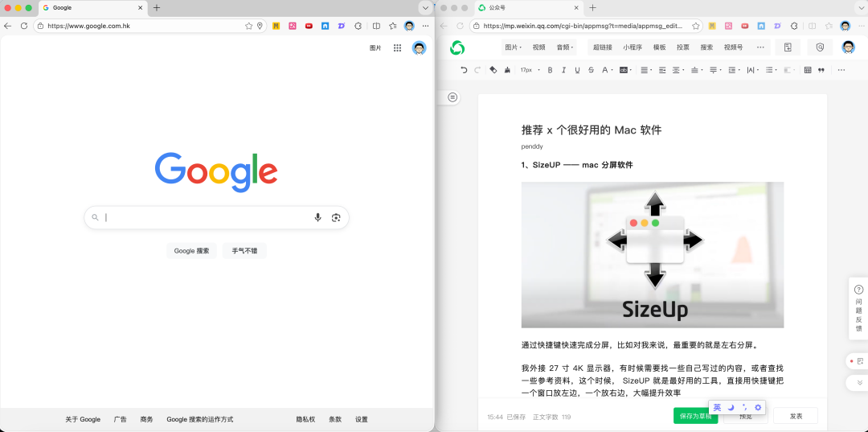Open the 问题反馈 help panel
Viewport: 868px width, 432px height.
(x=858, y=308)
